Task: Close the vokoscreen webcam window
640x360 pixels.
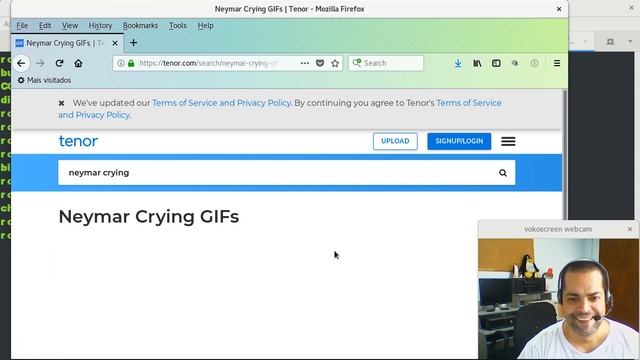Action: coord(630,229)
